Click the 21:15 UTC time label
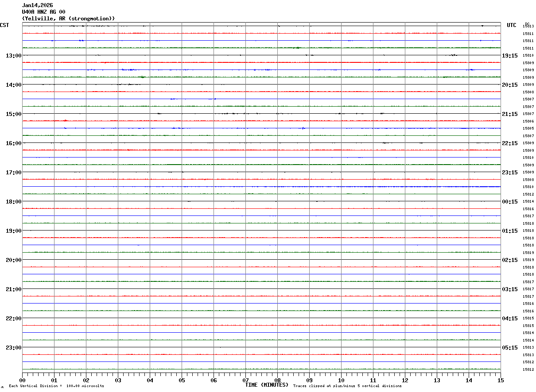The width and height of the screenshot is (536, 392). (x=510, y=114)
